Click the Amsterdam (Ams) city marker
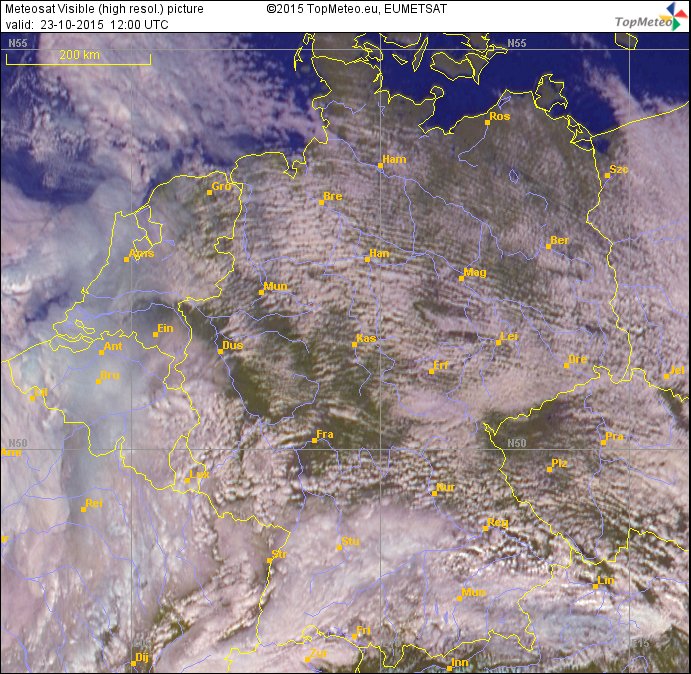The width and height of the screenshot is (691, 674). click(127, 259)
